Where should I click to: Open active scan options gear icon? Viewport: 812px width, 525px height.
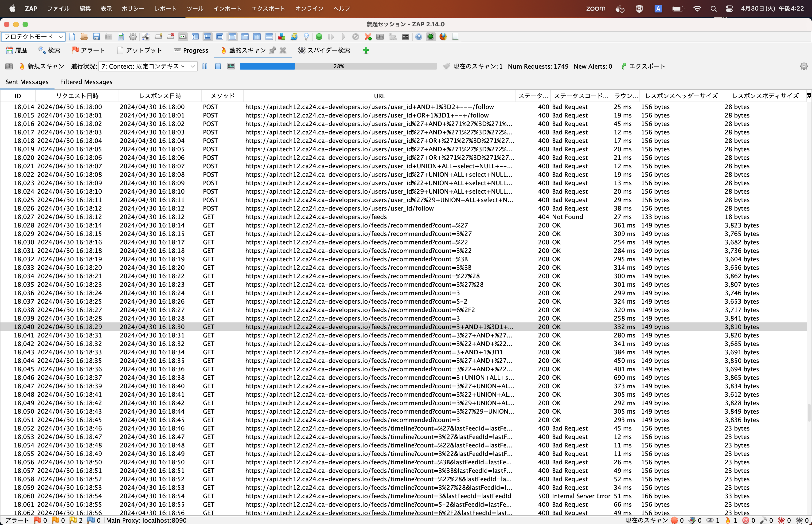[x=804, y=67]
